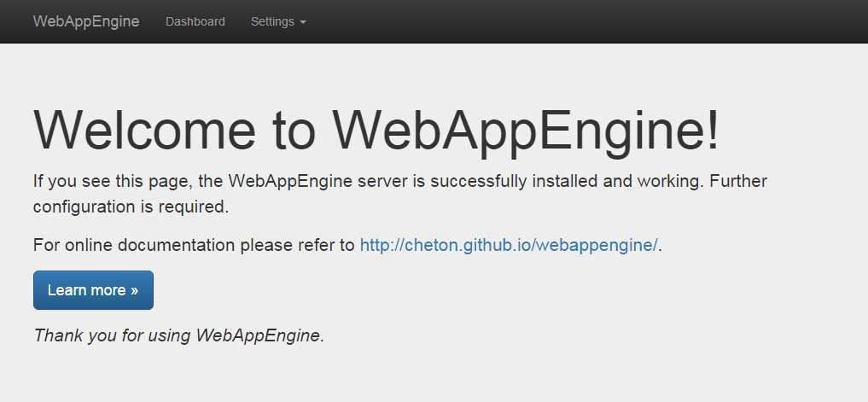Image resolution: width=868 pixels, height=402 pixels.
Task: Open the Dashboard nav item
Action: coord(195,21)
